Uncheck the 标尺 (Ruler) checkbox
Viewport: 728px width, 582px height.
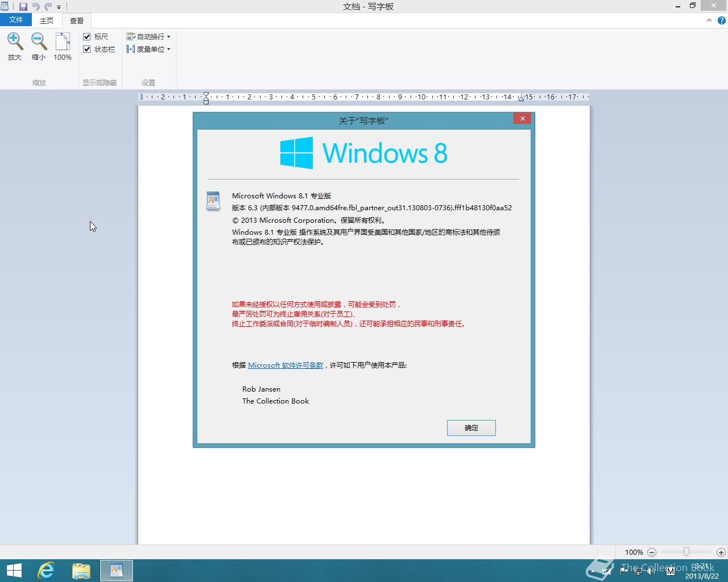pyautogui.click(x=87, y=36)
